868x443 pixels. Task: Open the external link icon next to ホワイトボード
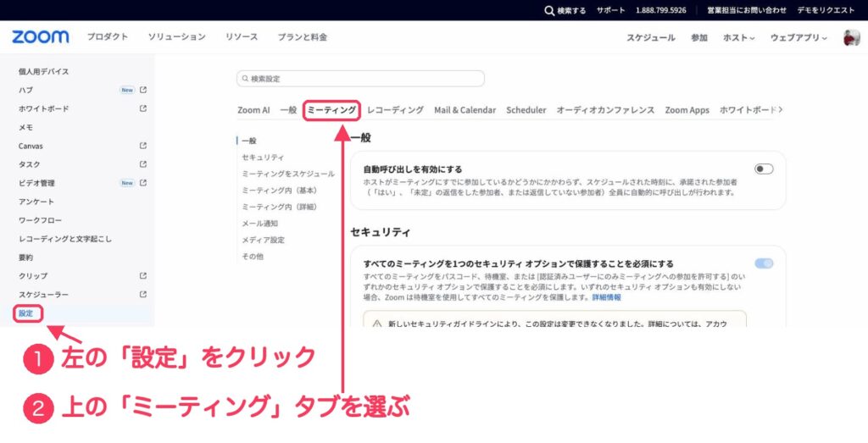coord(143,108)
